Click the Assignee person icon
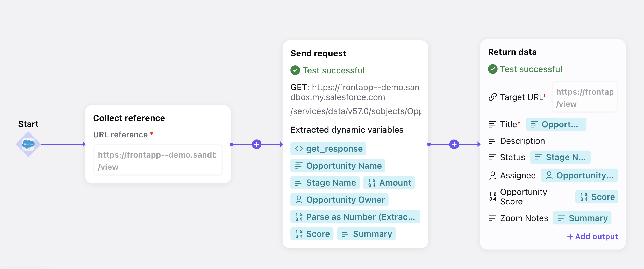 pyautogui.click(x=492, y=175)
